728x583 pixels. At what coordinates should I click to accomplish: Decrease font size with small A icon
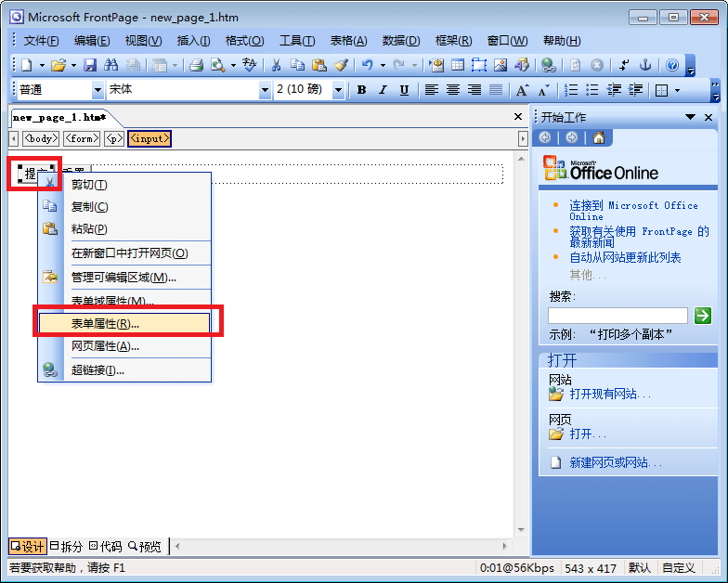[544, 90]
